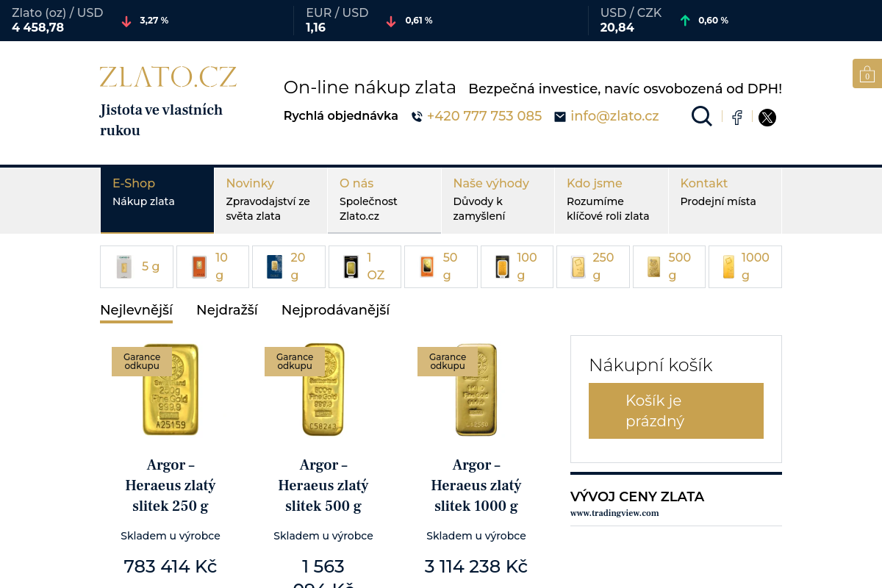This screenshot has width=882, height=588.
Task: Open the E-Shop Nákup zlata menu item
Action: pyautogui.click(x=157, y=200)
